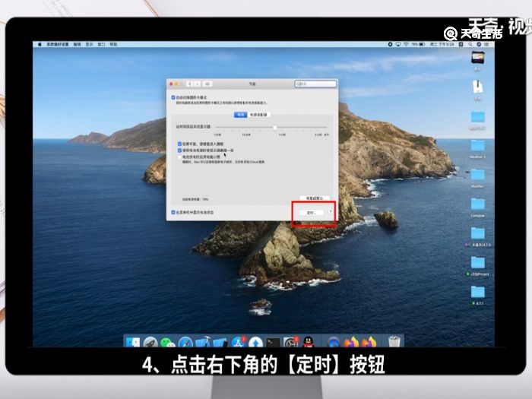Open App Store from the Dock

[x=239, y=342]
